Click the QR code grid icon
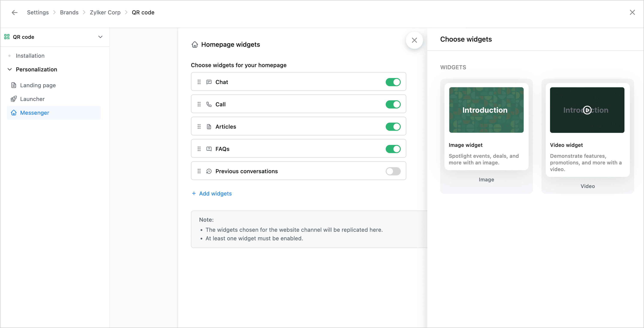Image resolution: width=644 pixels, height=328 pixels. tap(7, 37)
